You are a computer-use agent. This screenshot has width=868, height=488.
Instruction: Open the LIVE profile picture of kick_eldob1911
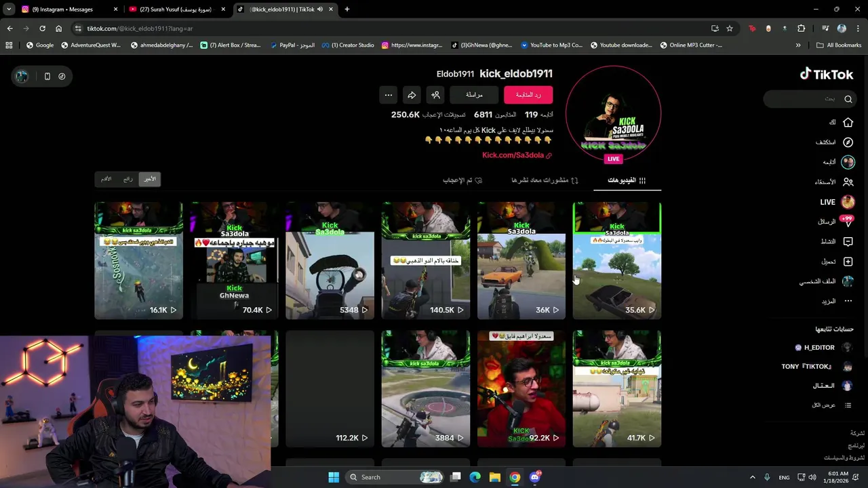[613, 113]
